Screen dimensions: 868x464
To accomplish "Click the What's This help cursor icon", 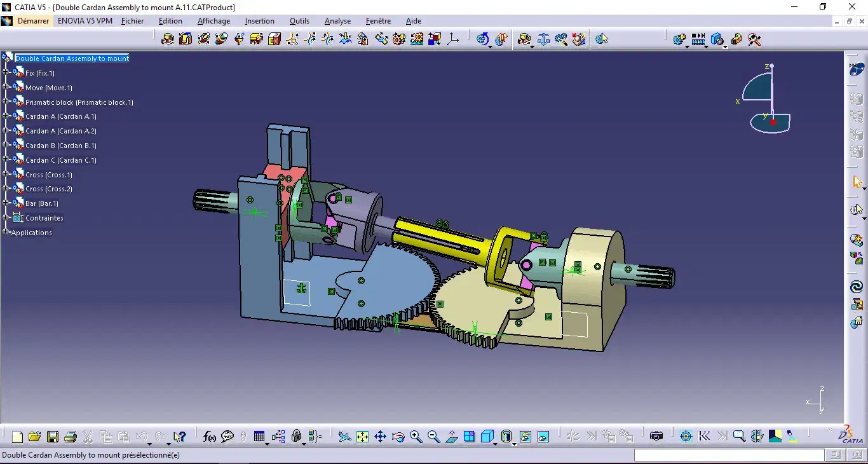I will point(179,437).
